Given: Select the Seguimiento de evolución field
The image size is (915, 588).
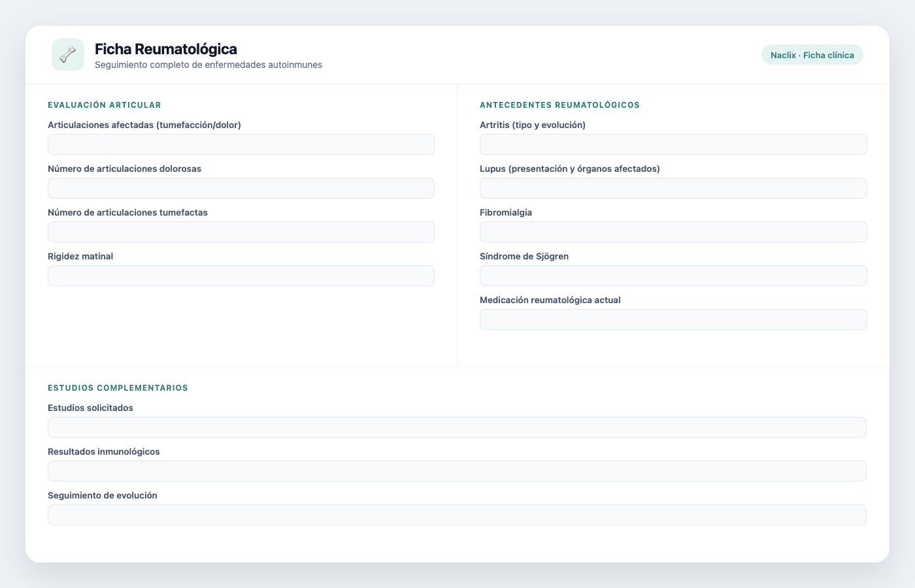Looking at the screenshot, I should click(457, 515).
